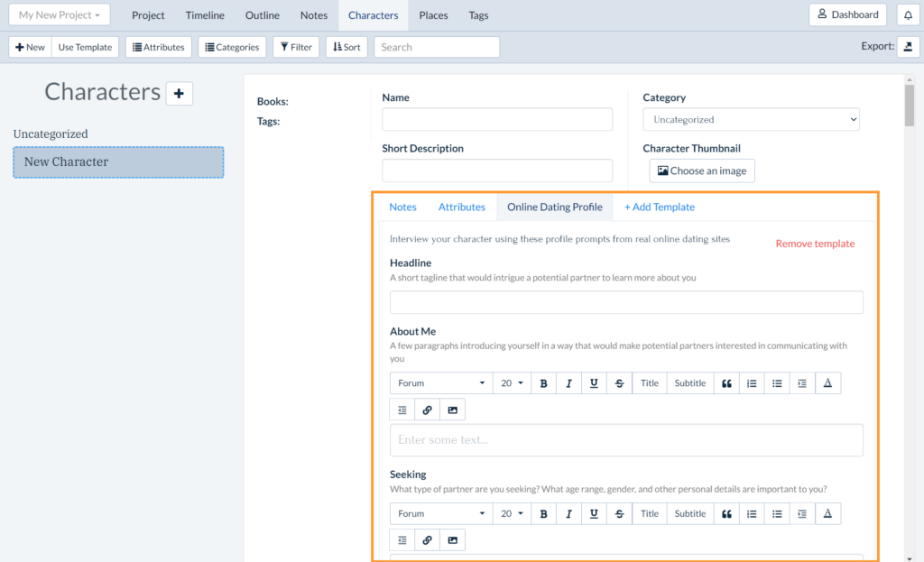The height and width of the screenshot is (562, 924).
Task: Open the font size dropdown showing 20
Action: (511, 382)
